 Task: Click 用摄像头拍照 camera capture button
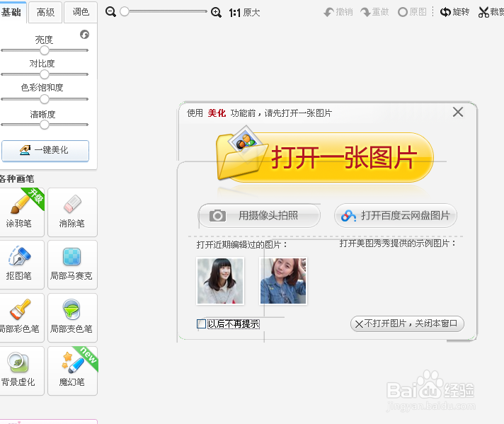259,215
